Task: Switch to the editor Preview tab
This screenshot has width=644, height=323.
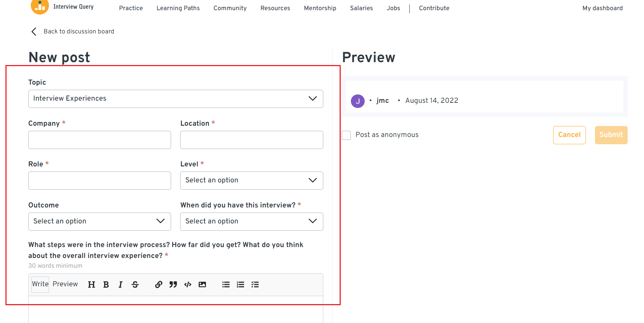Action: point(65,284)
